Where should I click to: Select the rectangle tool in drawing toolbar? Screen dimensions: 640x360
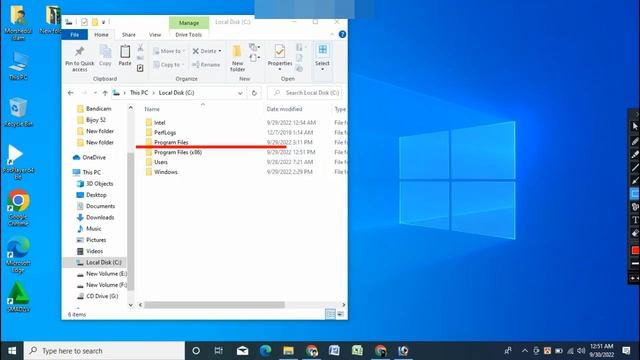635,193
